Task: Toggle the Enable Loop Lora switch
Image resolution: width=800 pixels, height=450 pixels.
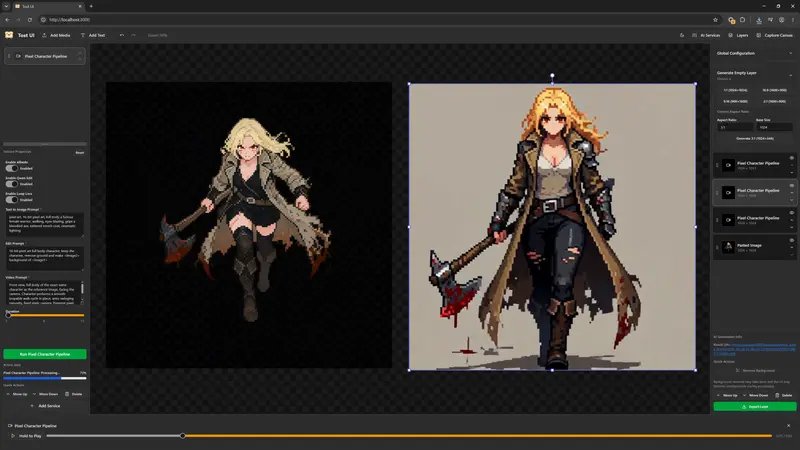Action: [11, 199]
